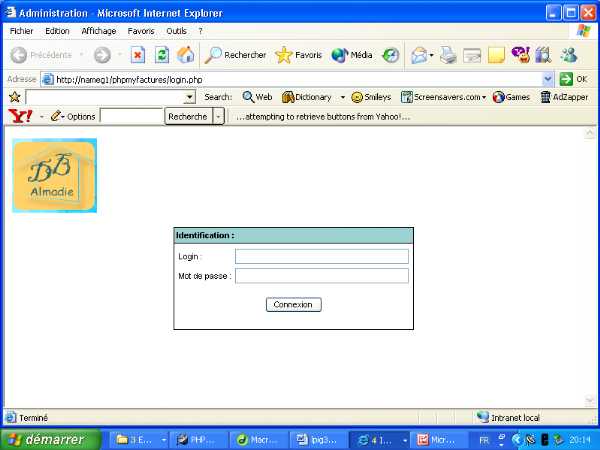Switch to the Macr... taskbar window
This screenshot has height=450, width=600.
click(x=258, y=440)
